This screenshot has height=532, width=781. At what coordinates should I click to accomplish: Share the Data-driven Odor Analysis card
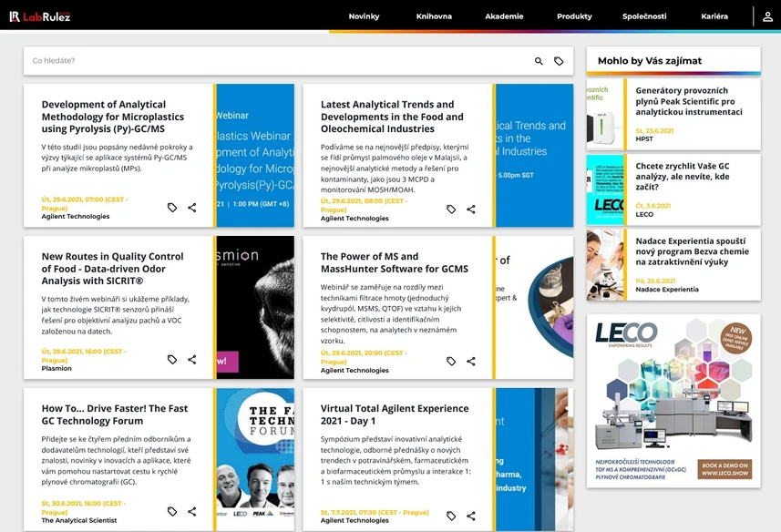pyautogui.click(x=191, y=359)
